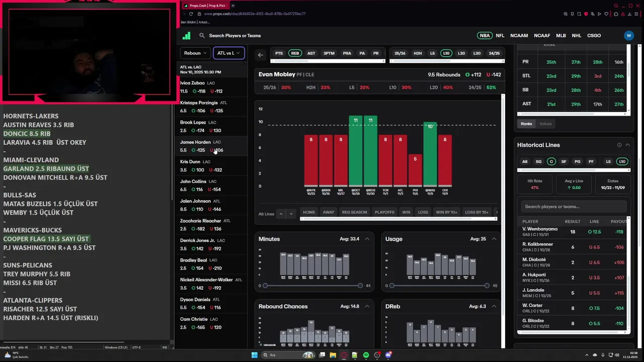The width and height of the screenshot is (644, 362).
Task: Open the Values tab
Action: (545, 124)
